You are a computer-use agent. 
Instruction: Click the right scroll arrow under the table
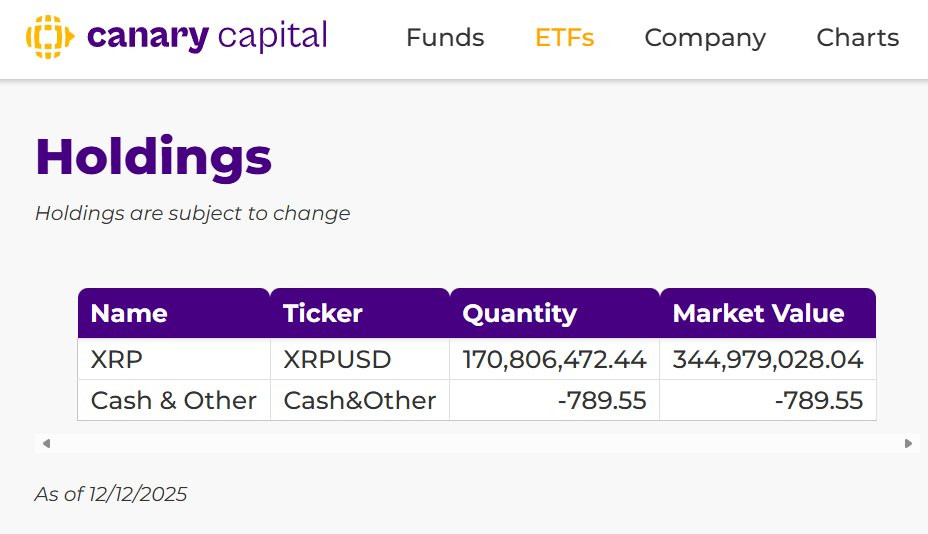click(908, 443)
